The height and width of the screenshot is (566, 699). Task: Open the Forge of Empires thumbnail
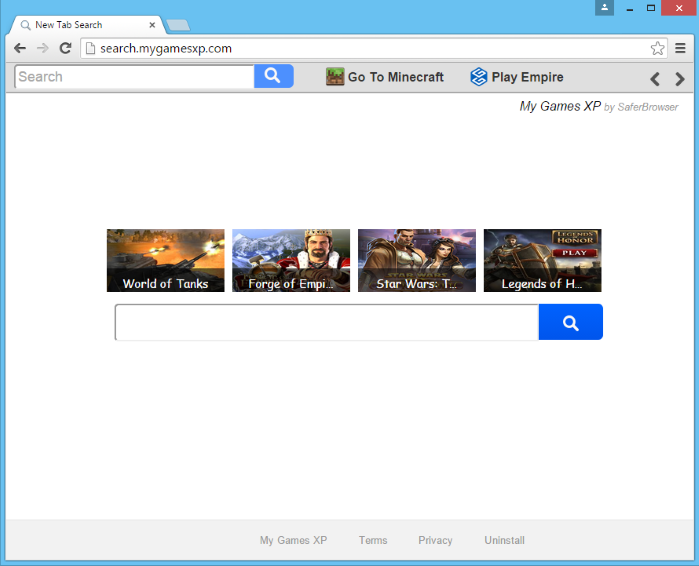(291, 261)
